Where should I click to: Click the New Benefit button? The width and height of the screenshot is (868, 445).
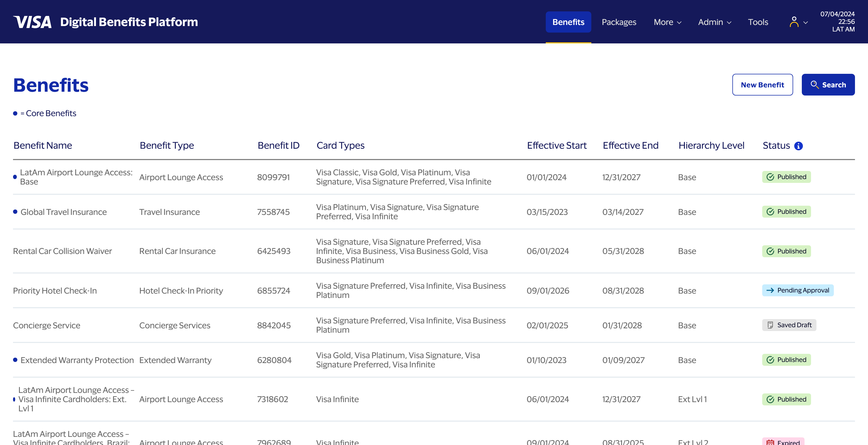click(x=762, y=85)
